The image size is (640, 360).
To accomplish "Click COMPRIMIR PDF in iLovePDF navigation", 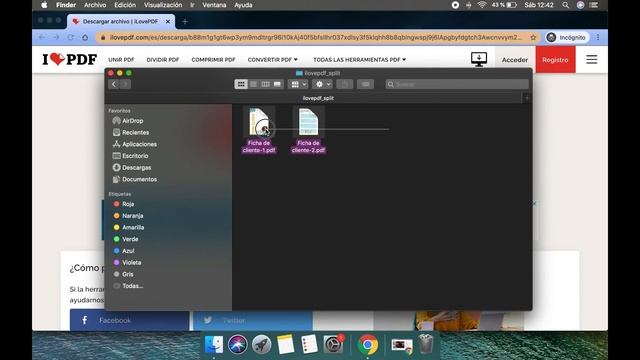I will pyautogui.click(x=213, y=60).
